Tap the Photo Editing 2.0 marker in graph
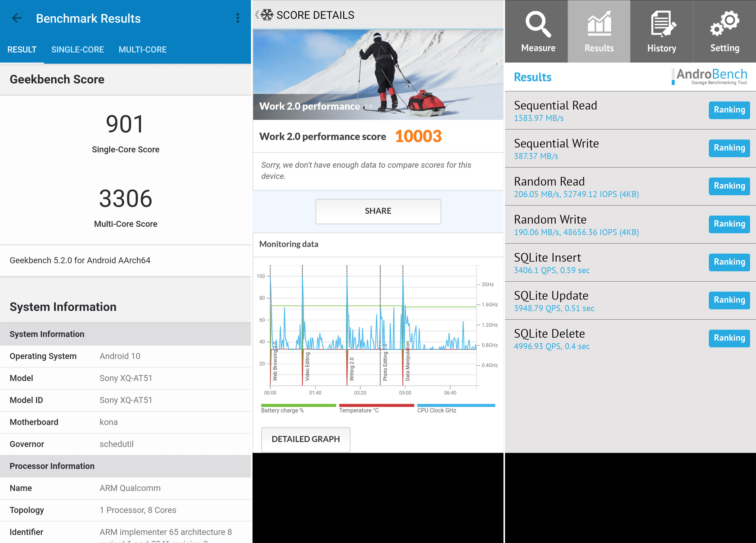756x543 pixels. pyautogui.click(x=385, y=362)
